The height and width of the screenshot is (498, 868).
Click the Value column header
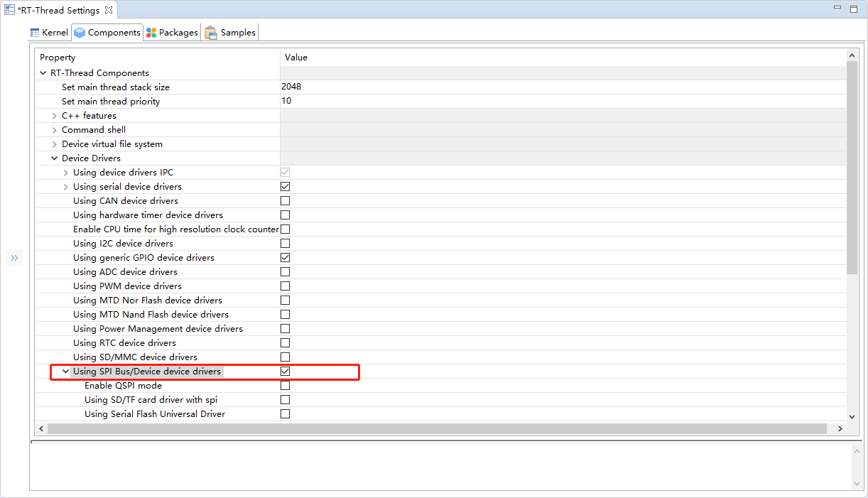coord(563,57)
